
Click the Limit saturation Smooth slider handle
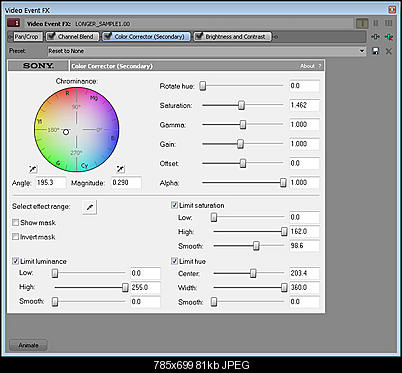[256, 246]
